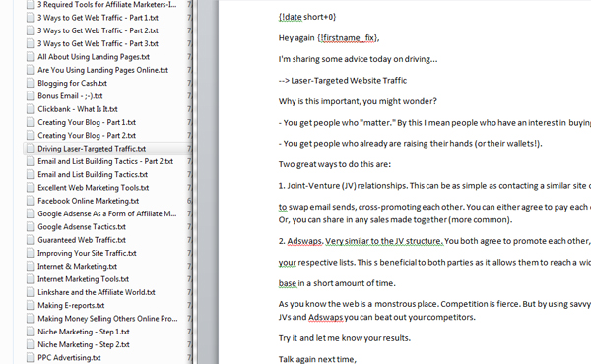Select file 'Internet Marketing Tools.txt'
The image size is (591, 364).
click(x=84, y=279)
